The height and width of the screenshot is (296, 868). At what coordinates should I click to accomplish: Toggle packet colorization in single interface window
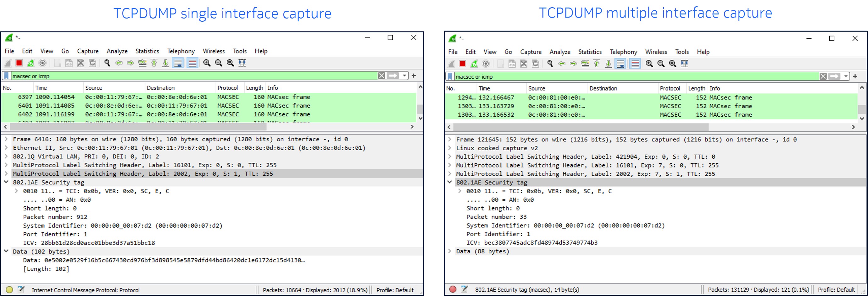[x=192, y=63]
